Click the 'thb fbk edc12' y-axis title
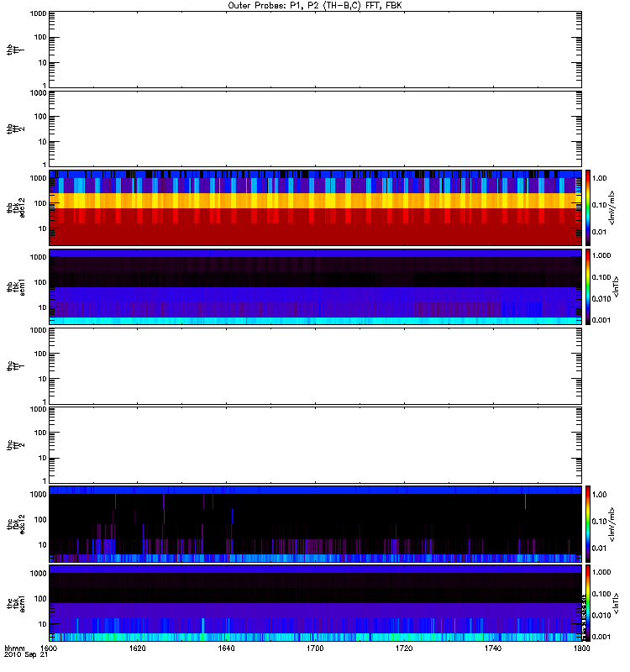Image resolution: width=630 pixels, height=672 pixels. click(15, 207)
